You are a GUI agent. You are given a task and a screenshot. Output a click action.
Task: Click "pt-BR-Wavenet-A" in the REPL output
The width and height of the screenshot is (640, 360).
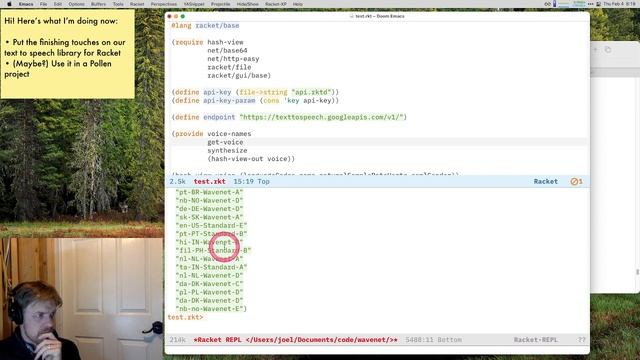tap(209, 192)
